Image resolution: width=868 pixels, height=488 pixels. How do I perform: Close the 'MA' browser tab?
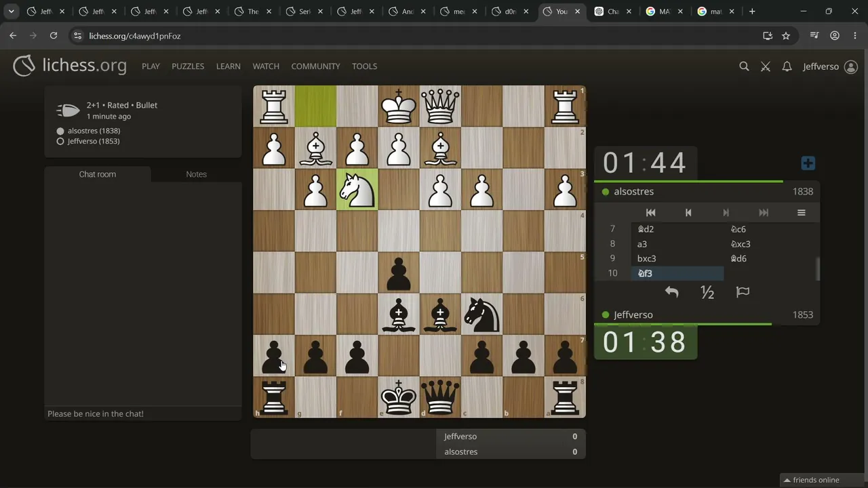point(680,12)
